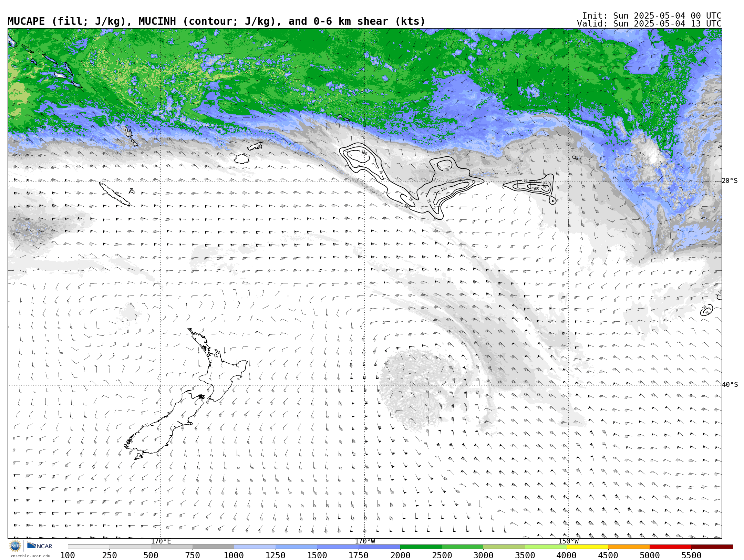Viewport: 744px width, 560px height.
Task: Click the colorbar label 5000
Action: (650, 556)
